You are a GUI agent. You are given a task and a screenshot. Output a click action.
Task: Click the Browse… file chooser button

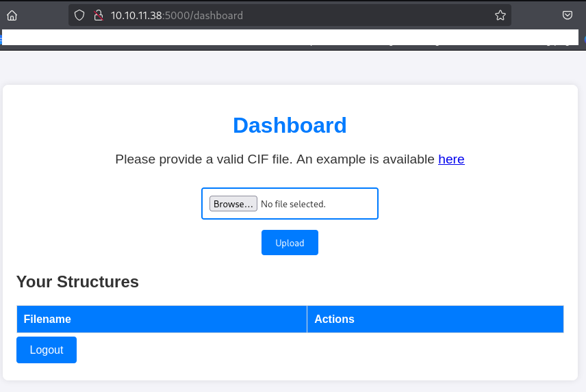[x=233, y=204]
